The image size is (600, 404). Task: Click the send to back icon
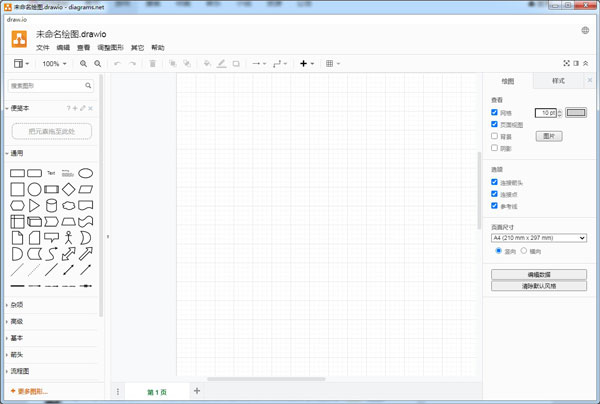click(187, 64)
